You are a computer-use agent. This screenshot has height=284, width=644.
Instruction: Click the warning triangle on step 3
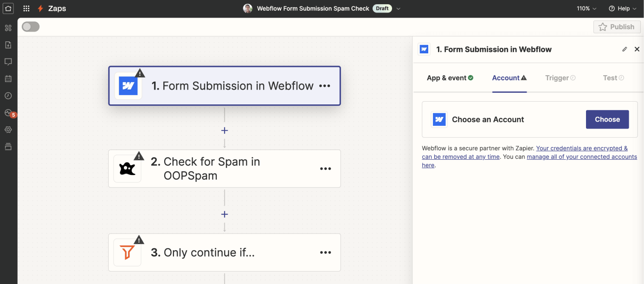pyautogui.click(x=139, y=239)
